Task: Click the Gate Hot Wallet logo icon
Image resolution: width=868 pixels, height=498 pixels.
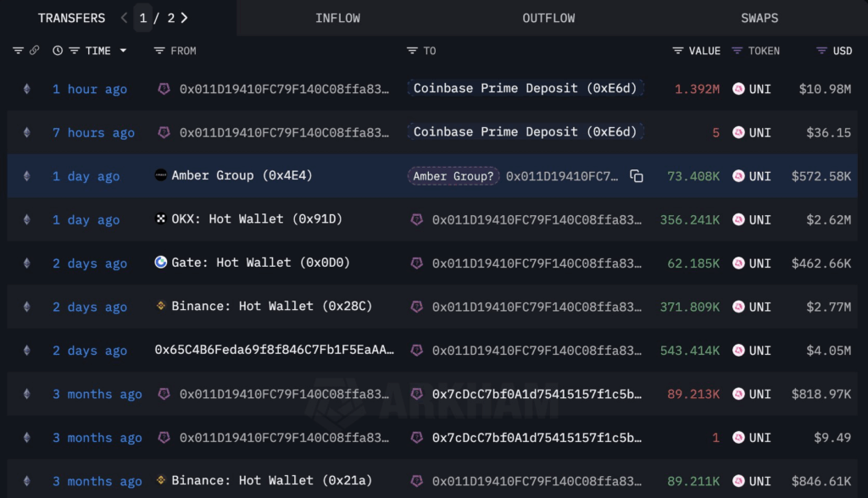Action: 161,263
